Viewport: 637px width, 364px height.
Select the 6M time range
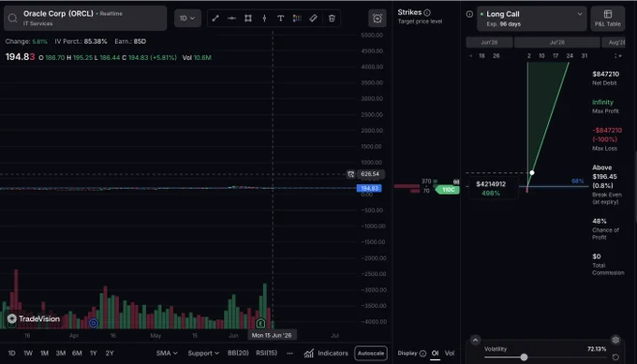pyautogui.click(x=77, y=354)
